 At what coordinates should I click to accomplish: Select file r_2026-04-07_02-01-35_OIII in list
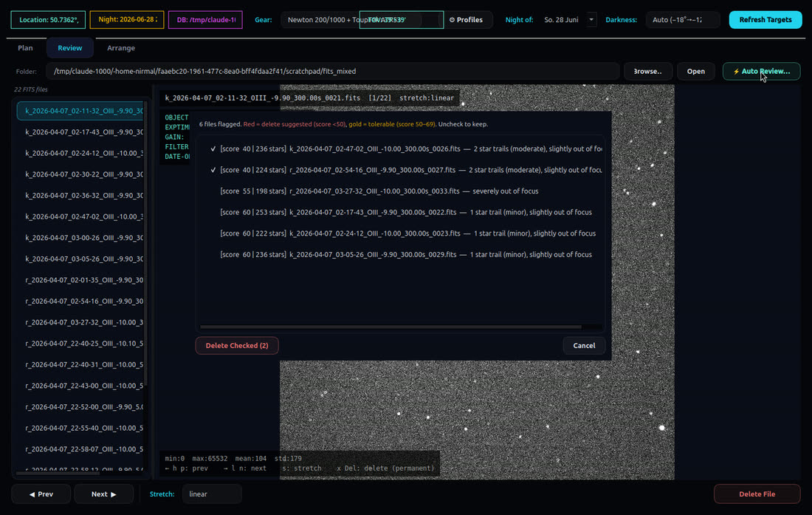tap(80, 280)
